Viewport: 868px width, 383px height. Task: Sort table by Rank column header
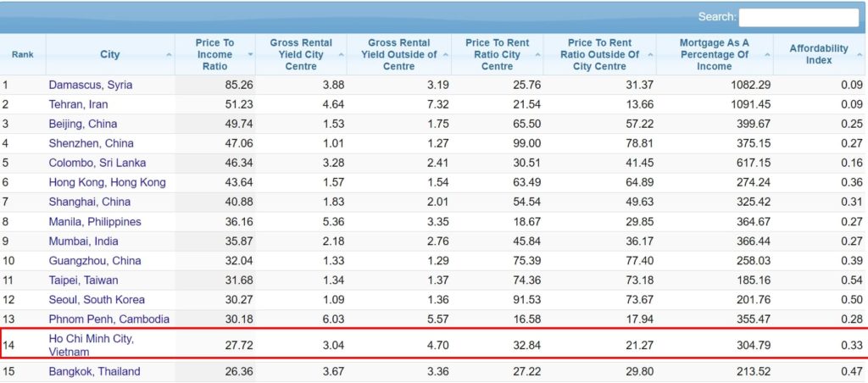(22, 55)
